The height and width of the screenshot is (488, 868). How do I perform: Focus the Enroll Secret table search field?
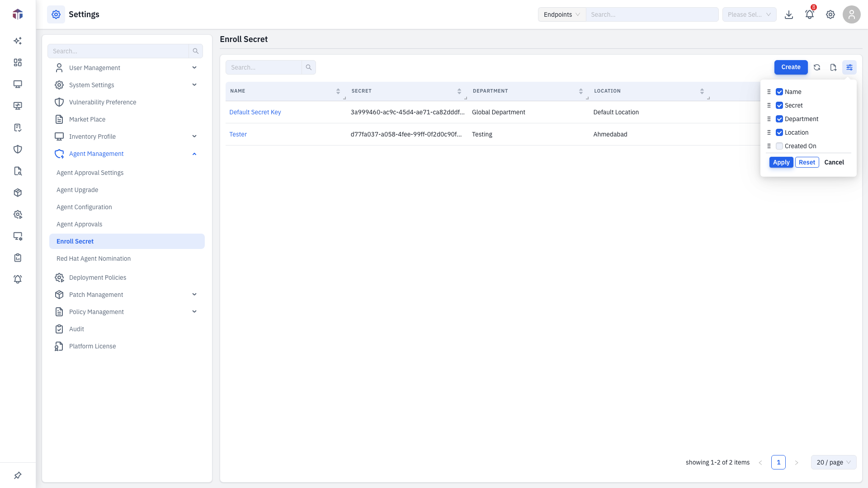[264, 67]
